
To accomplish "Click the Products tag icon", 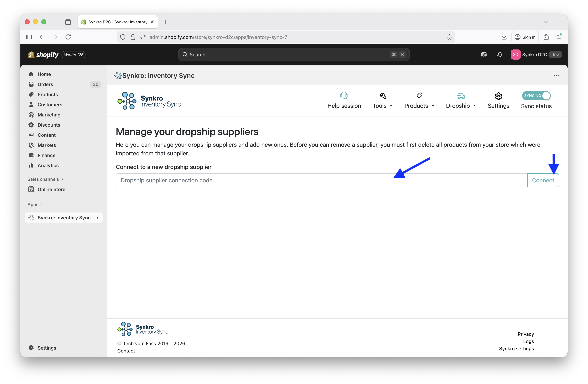I will 419,95.
